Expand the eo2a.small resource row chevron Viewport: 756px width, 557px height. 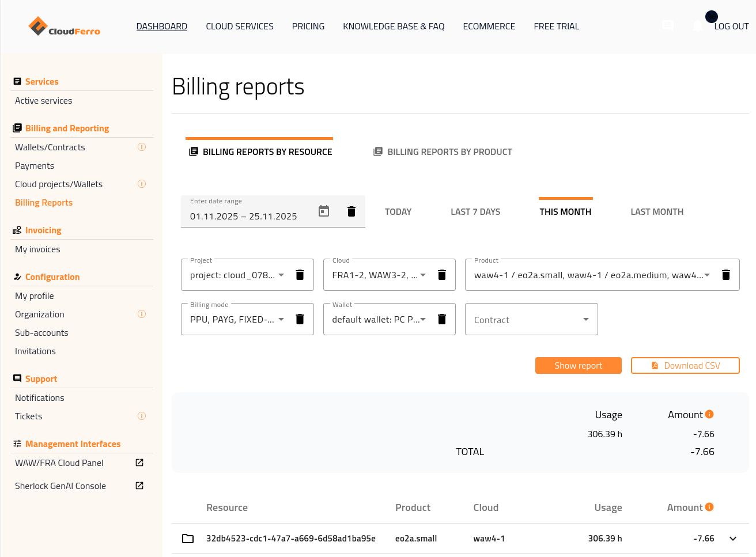coord(733,539)
